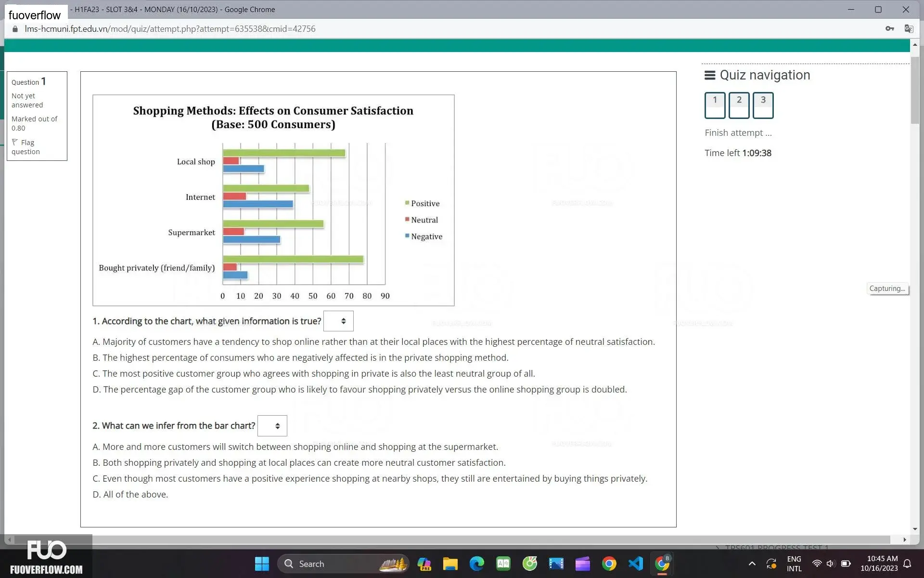Open Copilot preview from taskbar
Viewport: 924px width, 578px height.
click(424, 564)
